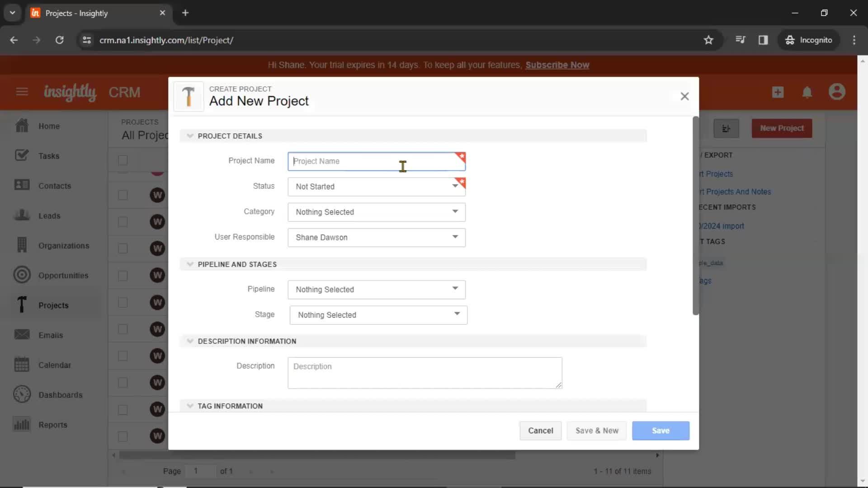Click the Subscribe Now trial upgrade link
Image resolution: width=868 pixels, height=488 pixels.
click(x=557, y=65)
